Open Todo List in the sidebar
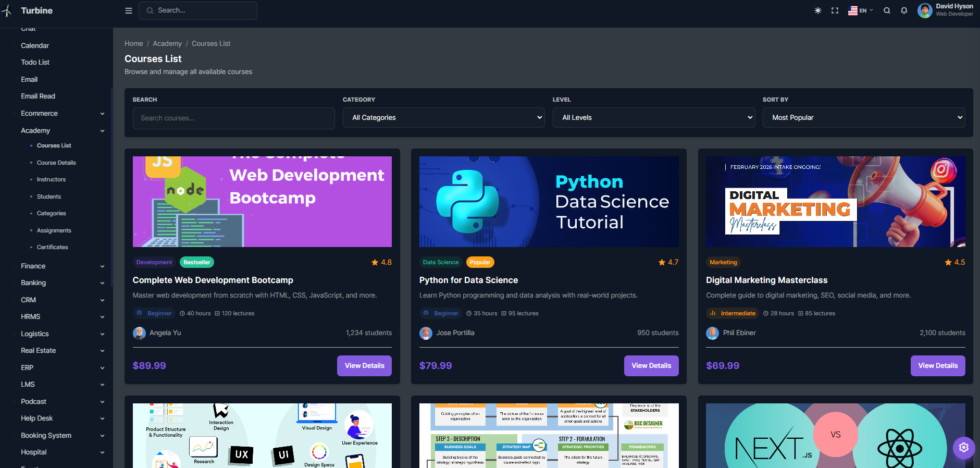This screenshot has height=468, width=980. point(35,62)
